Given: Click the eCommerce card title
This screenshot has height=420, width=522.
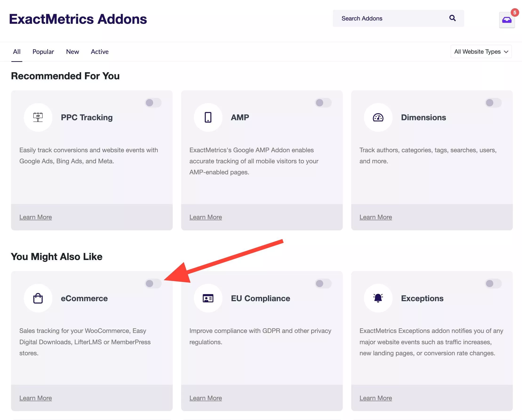Looking at the screenshot, I should click(84, 298).
